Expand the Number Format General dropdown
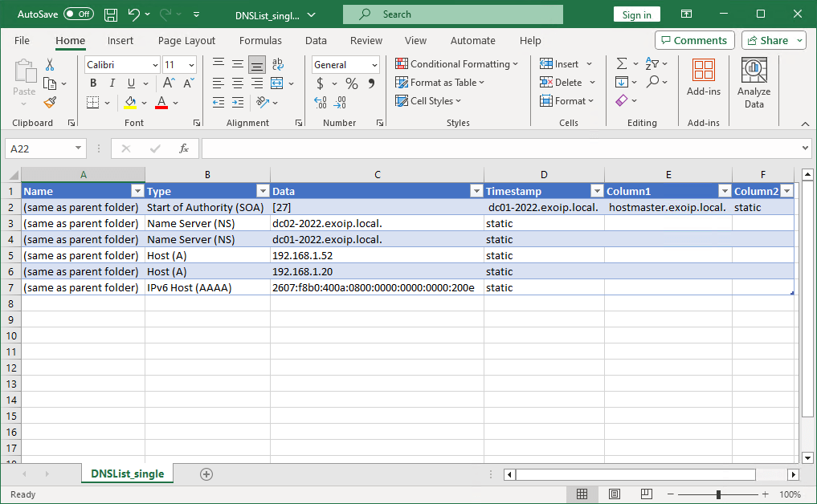The height and width of the screenshot is (504, 817). click(374, 65)
